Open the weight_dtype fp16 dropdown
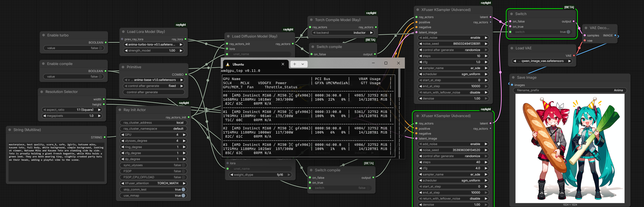 tap(260, 175)
